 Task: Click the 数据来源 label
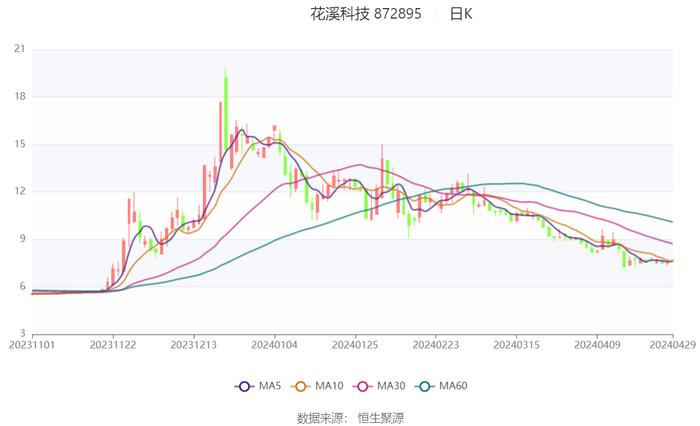pyautogui.click(x=320, y=418)
